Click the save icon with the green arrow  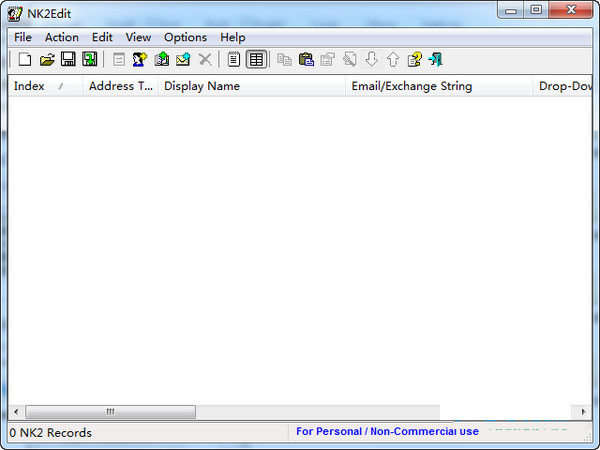[x=90, y=59]
